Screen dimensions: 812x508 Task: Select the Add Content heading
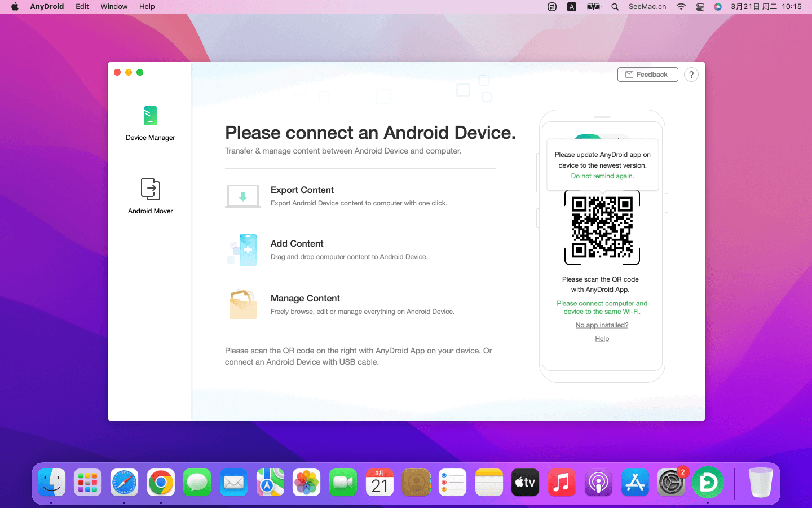(297, 244)
